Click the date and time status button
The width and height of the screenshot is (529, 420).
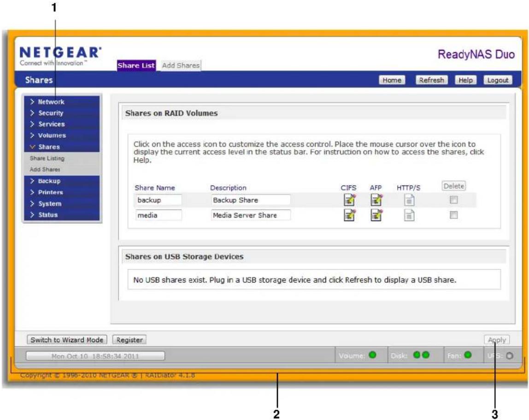pyautogui.click(x=95, y=356)
